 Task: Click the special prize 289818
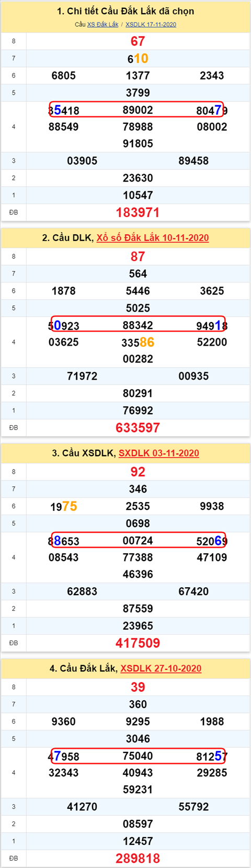138,859
